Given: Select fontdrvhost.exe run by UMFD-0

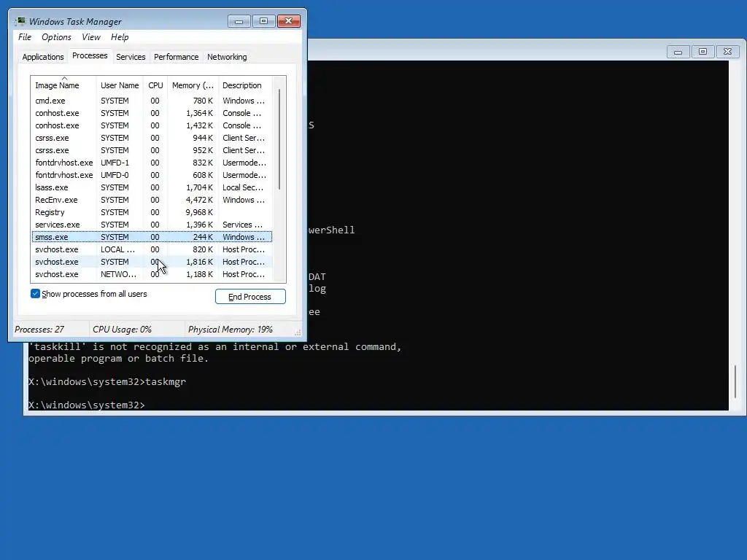Looking at the screenshot, I should (x=152, y=175).
